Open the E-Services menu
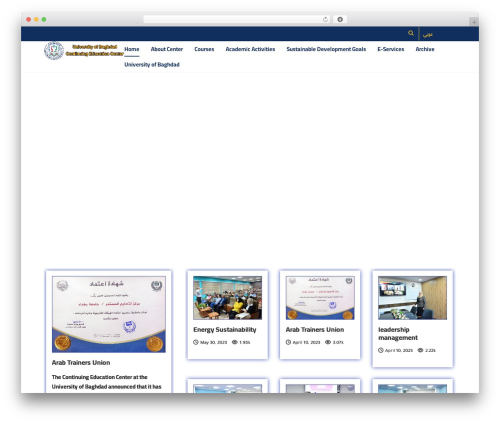This screenshot has height=423, width=500. pos(391,49)
